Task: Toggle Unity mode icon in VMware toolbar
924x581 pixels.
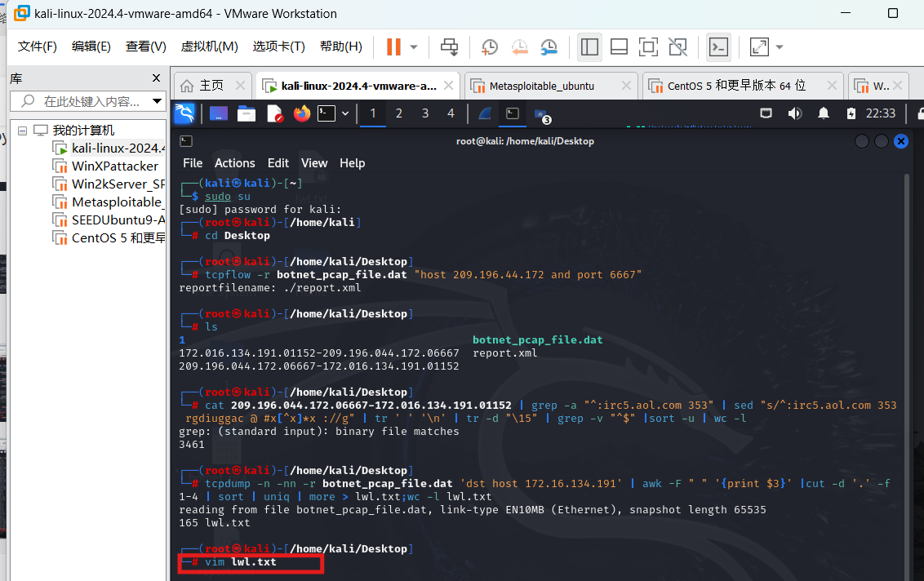Action: [x=677, y=47]
